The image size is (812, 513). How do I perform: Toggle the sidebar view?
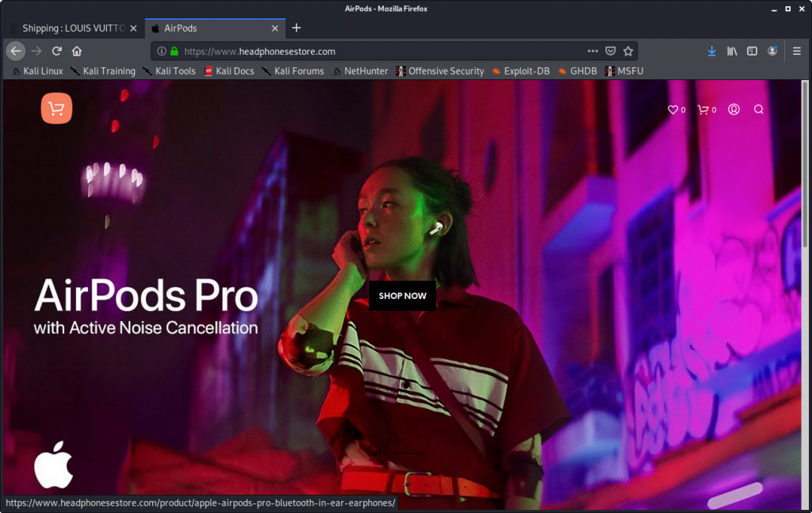tap(752, 51)
